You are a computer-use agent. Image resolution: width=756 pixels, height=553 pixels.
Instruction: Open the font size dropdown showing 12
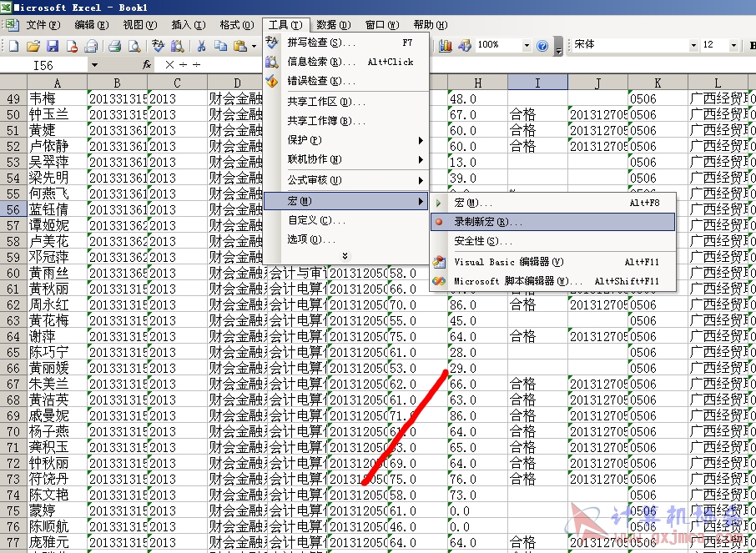[733, 45]
